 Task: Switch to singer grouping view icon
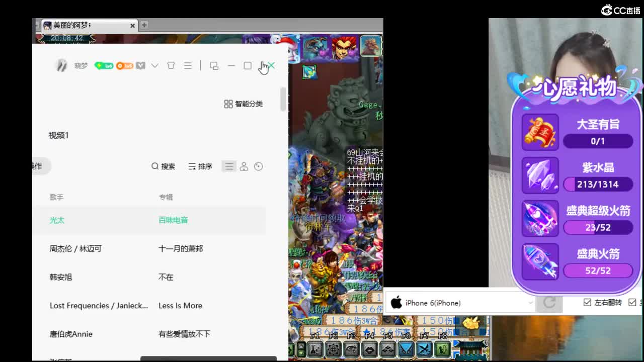click(244, 166)
